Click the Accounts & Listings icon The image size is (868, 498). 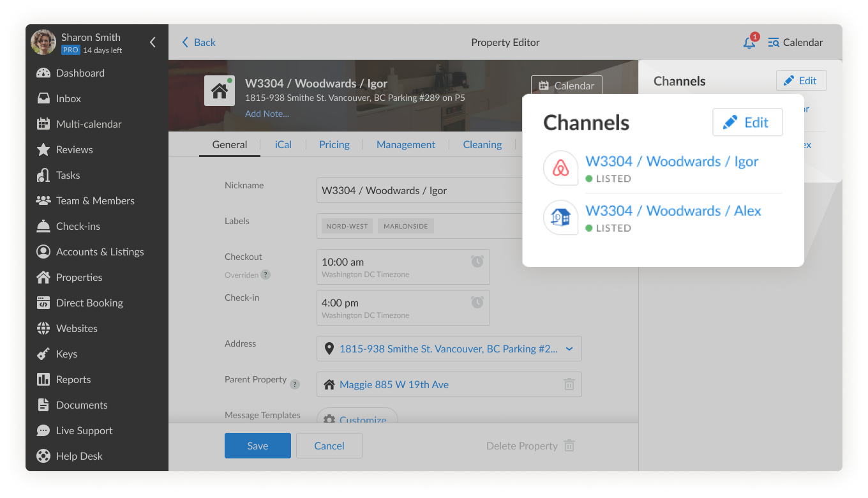[x=43, y=252]
